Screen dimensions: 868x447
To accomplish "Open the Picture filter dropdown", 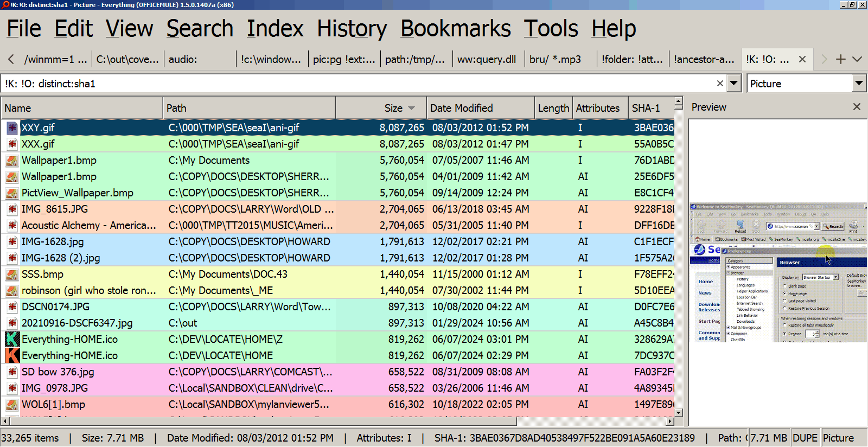I will pos(859,84).
